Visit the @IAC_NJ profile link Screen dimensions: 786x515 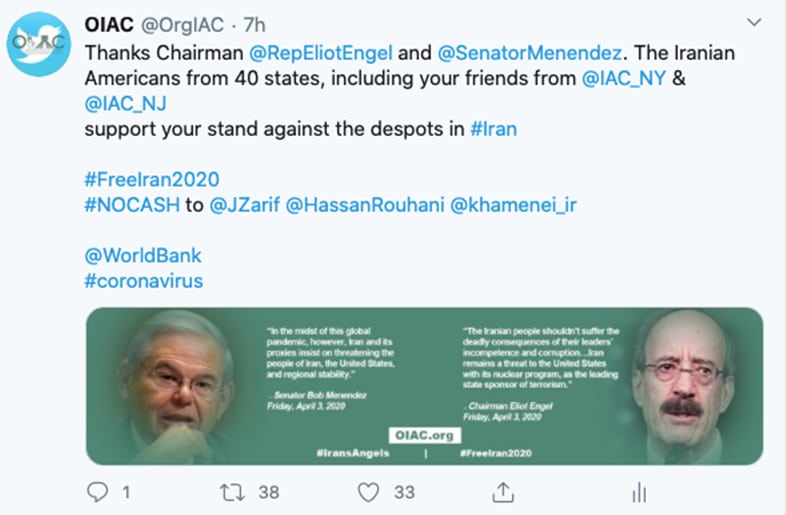pos(125,104)
